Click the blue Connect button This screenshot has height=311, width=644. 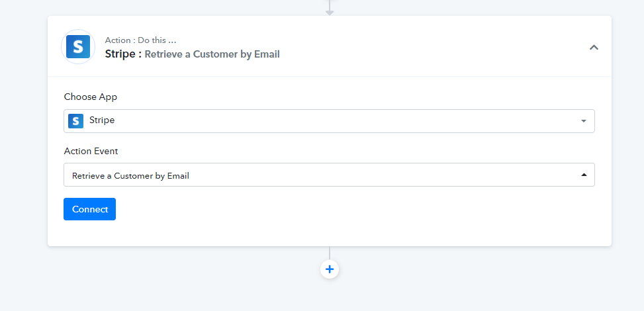89,209
